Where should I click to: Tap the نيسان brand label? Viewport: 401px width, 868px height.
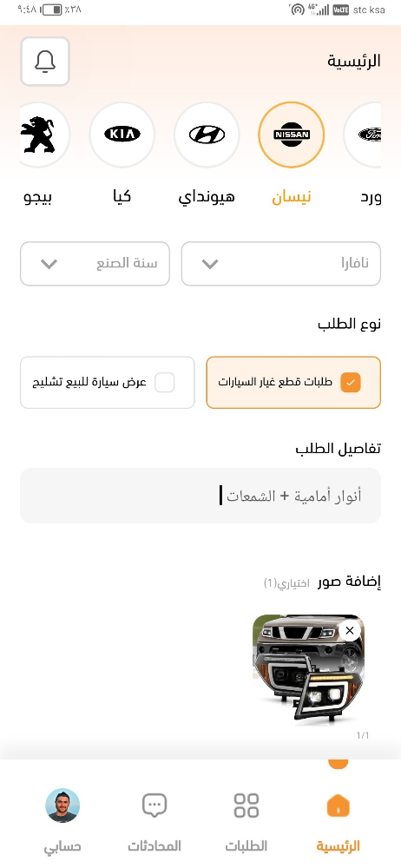point(292,197)
